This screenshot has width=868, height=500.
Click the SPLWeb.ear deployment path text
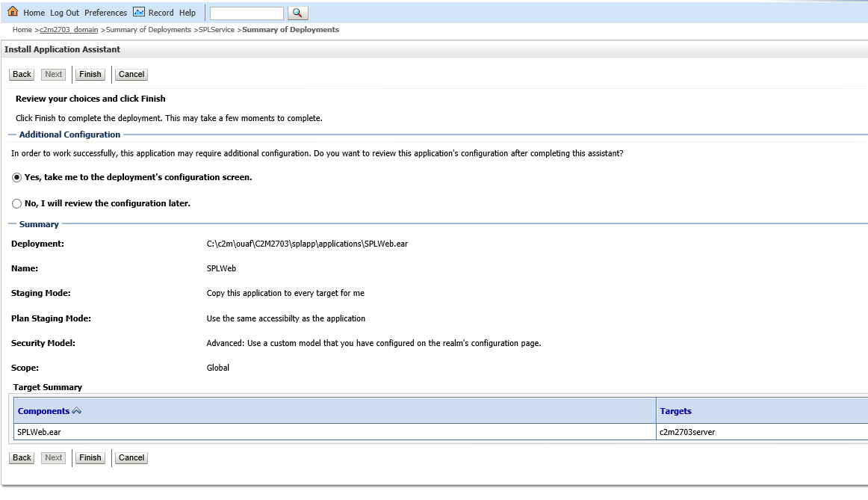click(x=307, y=244)
